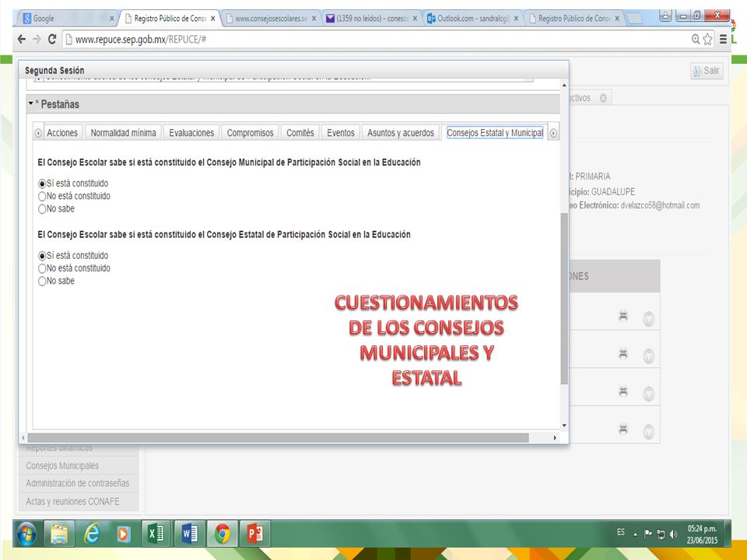Click the network tray icon
This screenshot has width=747, height=560.
(661, 534)
